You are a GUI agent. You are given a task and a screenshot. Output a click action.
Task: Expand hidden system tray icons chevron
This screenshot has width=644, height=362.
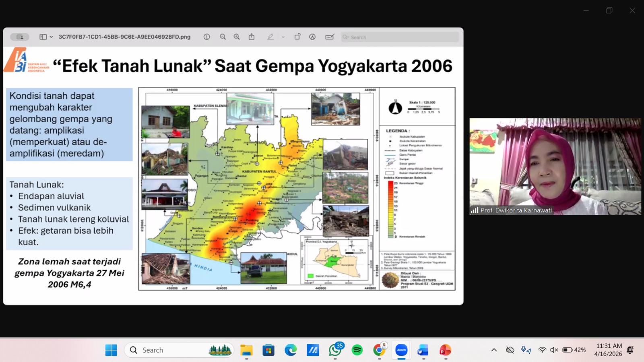[x=494, y=350]
